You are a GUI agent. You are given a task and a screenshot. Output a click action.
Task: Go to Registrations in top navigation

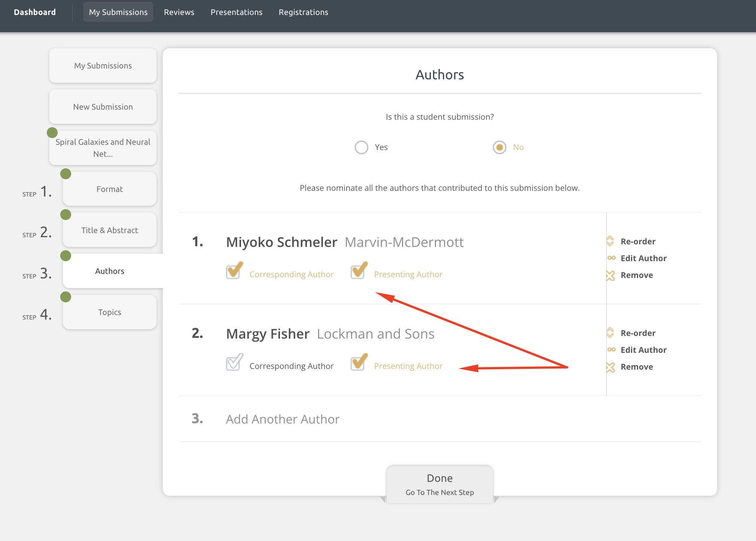point(303,12)
